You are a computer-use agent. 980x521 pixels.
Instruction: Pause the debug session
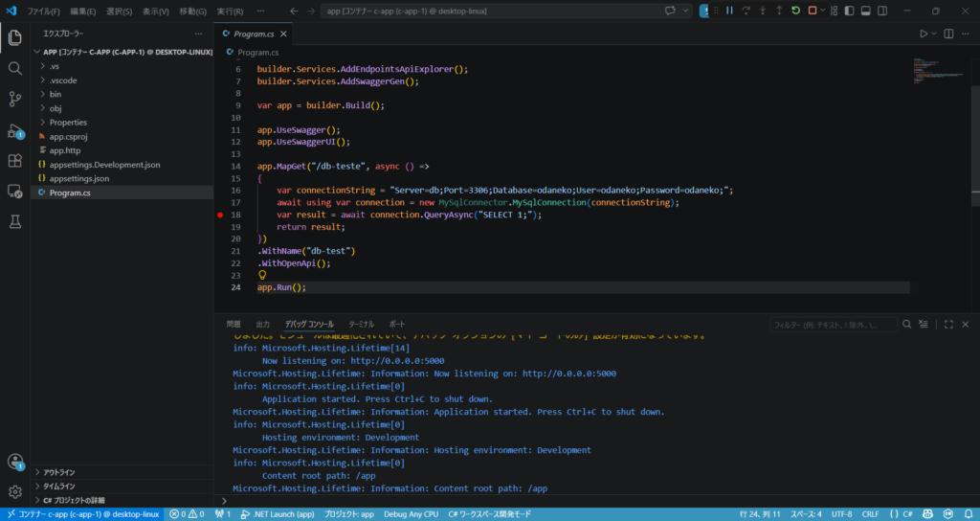tap(729, 11)
